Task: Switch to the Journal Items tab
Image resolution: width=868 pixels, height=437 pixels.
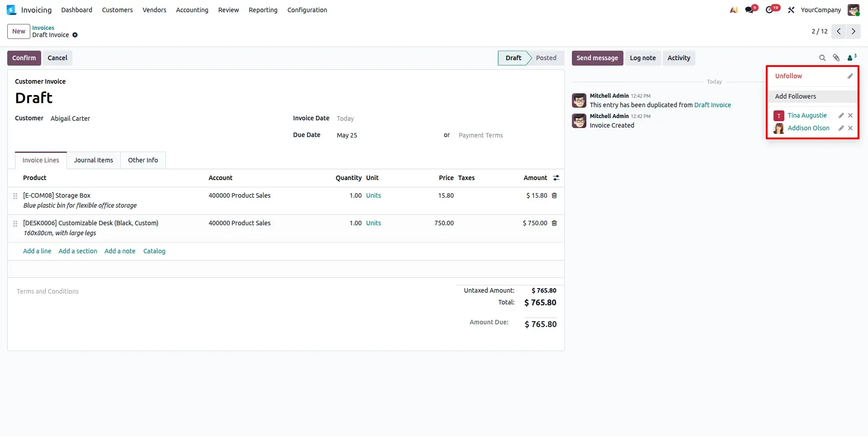Action: [94, 160]
